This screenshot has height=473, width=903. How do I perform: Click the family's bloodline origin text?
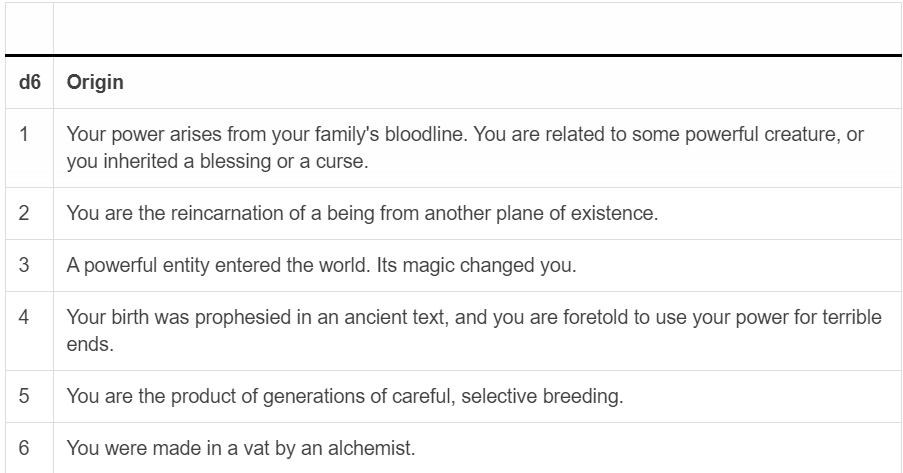click(465, 147)
